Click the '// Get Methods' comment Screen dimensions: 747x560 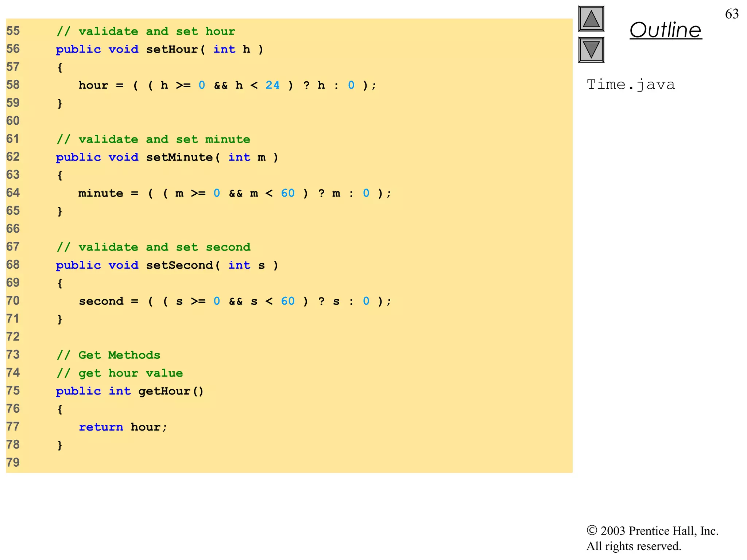coord(108,355)
